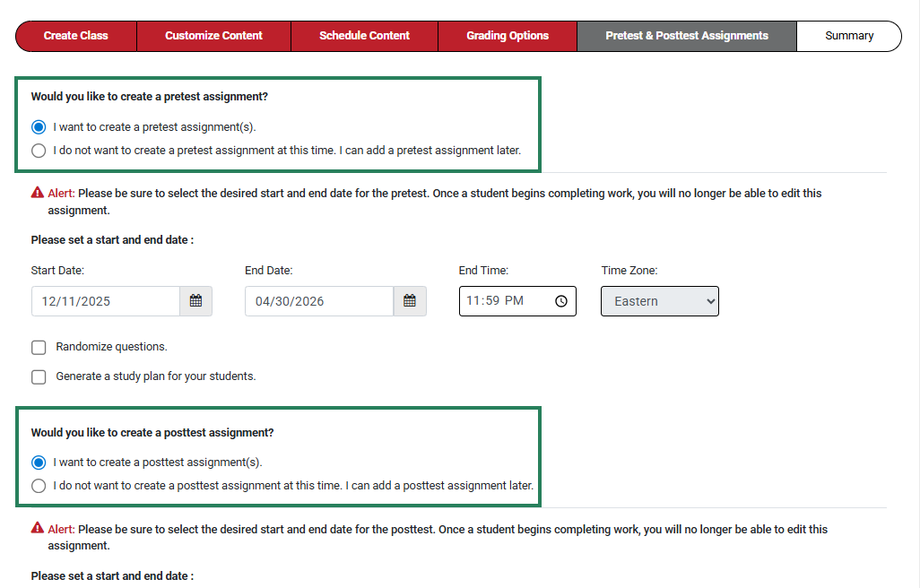The height and width of the screenshot is (588, 920).
Task: Open the End Date calendar picker
Action: (409, 301)
